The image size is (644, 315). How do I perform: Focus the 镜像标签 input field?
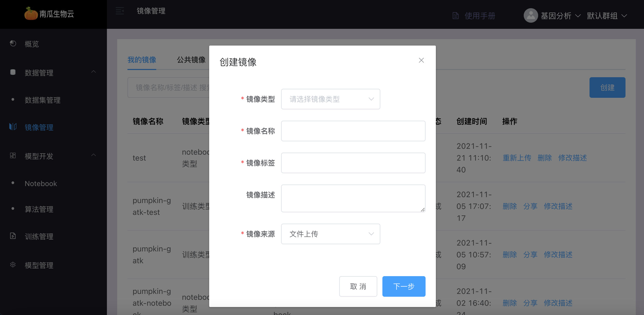click(353, 163)
